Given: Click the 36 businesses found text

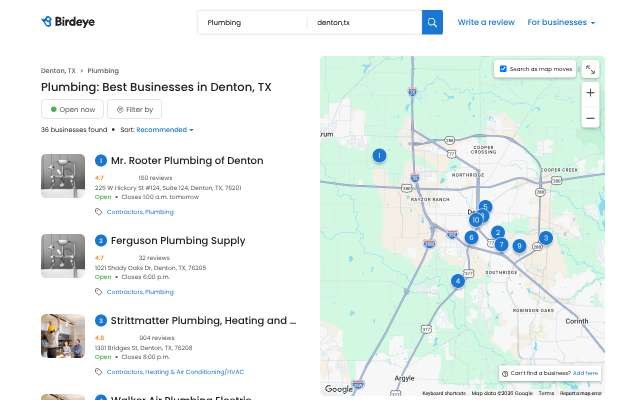Looking at the screenshot, I should point(74,130).
